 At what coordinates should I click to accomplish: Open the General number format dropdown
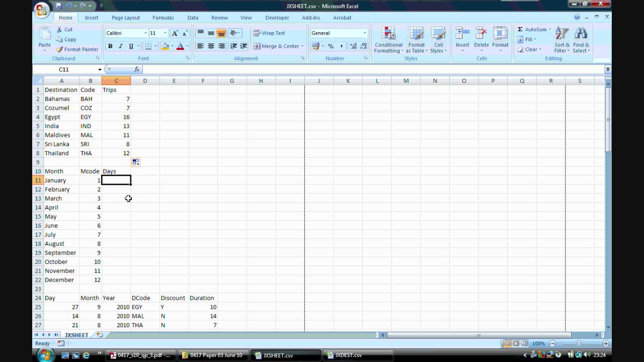pyautogui.click(x=365, y=33)
